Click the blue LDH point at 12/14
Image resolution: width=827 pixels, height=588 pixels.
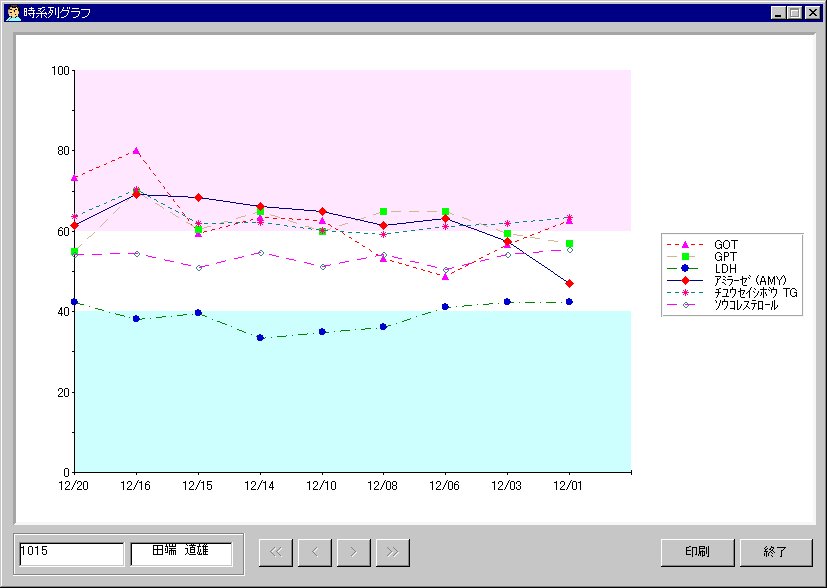coord(260,338)
